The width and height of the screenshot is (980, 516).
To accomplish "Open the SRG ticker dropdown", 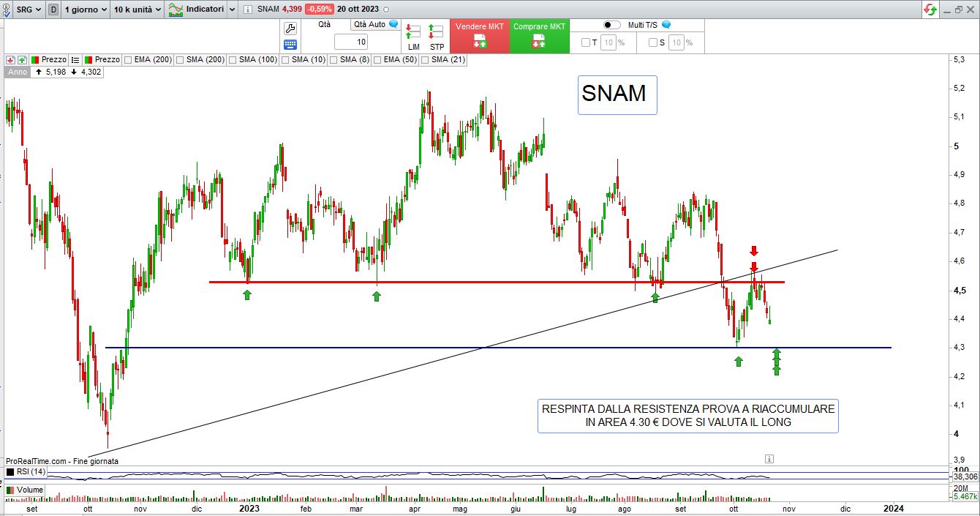I will (29, 10).
